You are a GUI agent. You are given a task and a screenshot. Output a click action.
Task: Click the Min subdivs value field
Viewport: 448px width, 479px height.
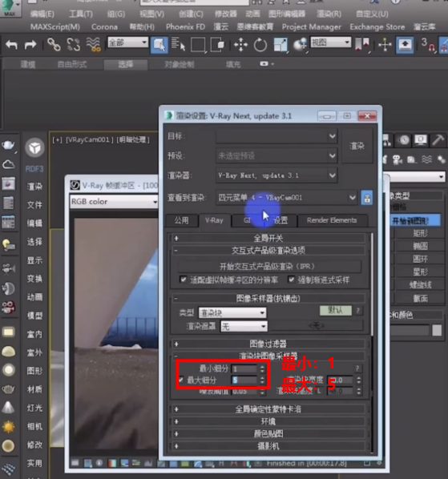coord(244,369)
